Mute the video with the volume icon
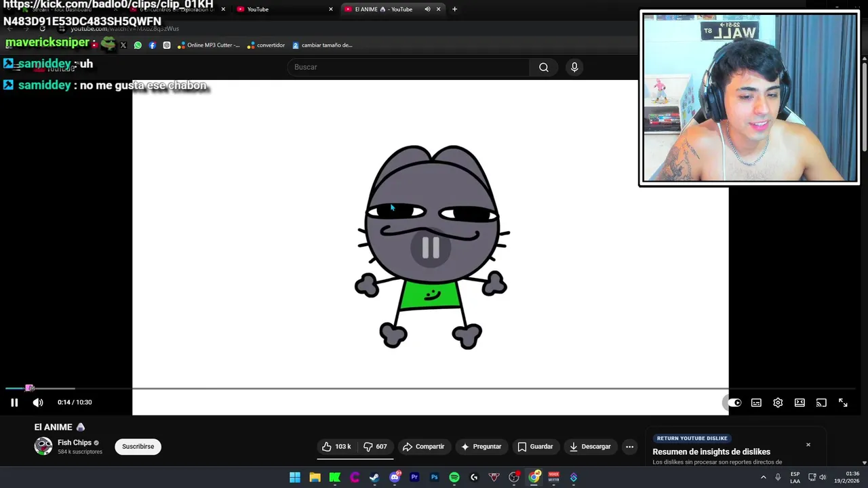Viewport: 868px width, 488px height. 38,403
